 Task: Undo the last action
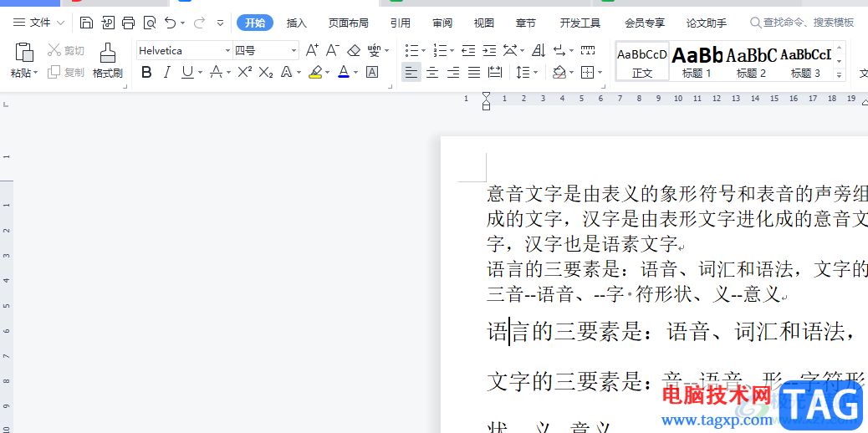pos(171,23)
